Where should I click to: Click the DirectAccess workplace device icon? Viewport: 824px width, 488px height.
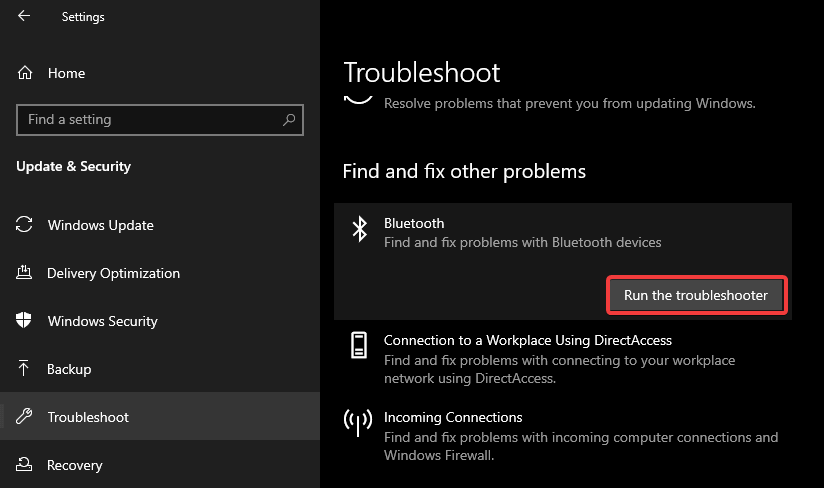(x=359, y=345)
